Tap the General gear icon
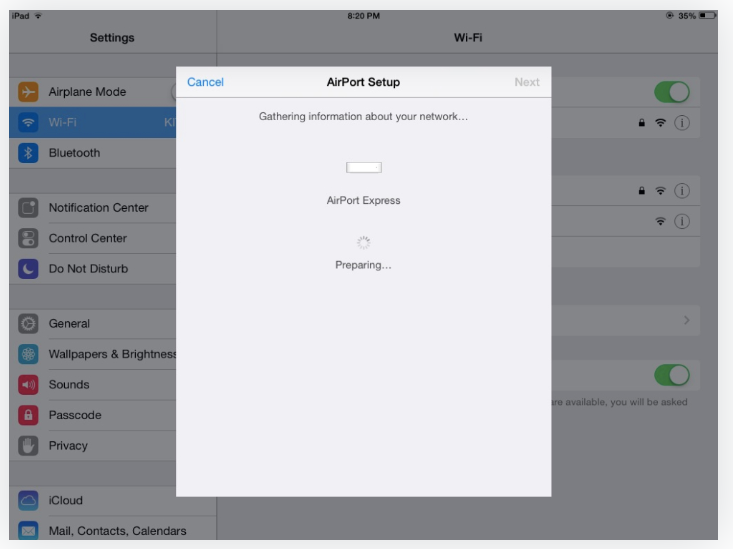Image resolution: width=733 pixels, height=549 pixels. click(x=28, y=324)
